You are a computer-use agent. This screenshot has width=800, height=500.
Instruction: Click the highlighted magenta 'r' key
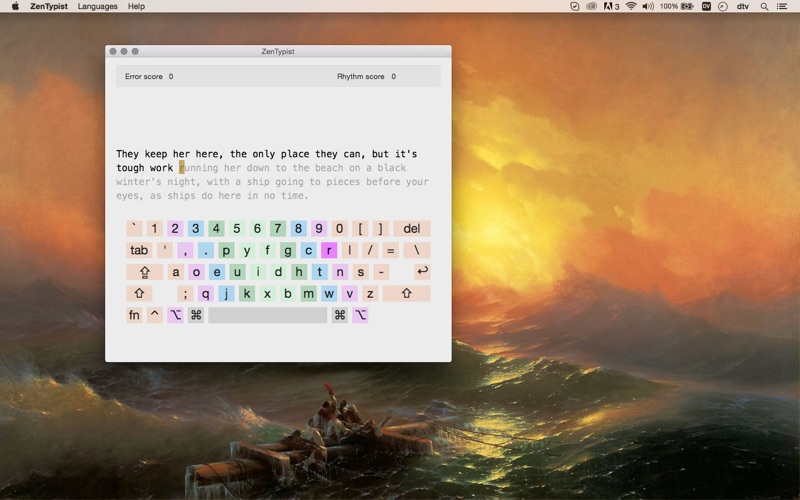(x=329, y=250)
